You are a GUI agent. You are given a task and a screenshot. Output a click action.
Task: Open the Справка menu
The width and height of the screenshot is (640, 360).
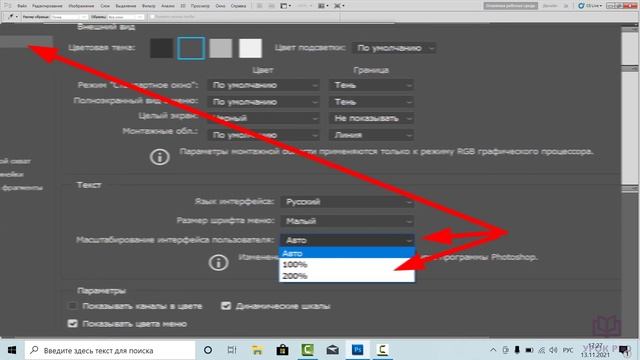pyautogui.click(x=238, y=6)
